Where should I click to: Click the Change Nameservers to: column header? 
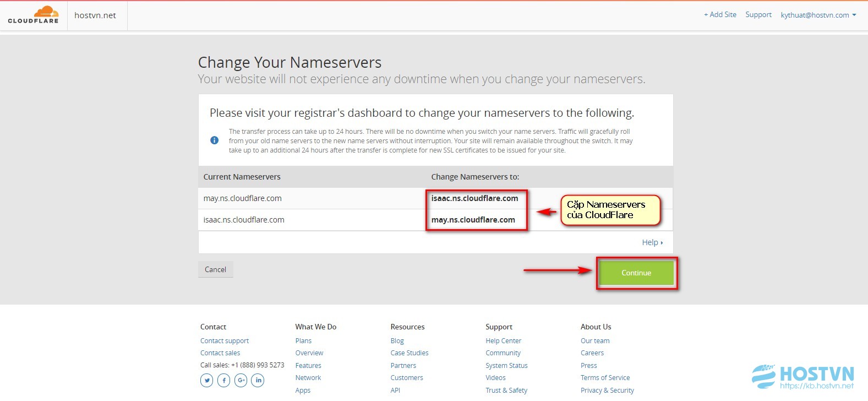pos(475,177)
